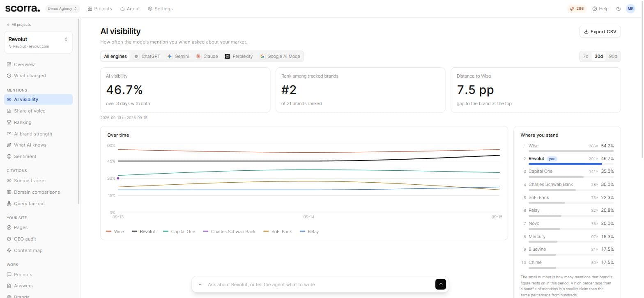This screenshot has width=644, height=298.
Task: Focus the Ask about Revolut input
Action: [320, 284]
